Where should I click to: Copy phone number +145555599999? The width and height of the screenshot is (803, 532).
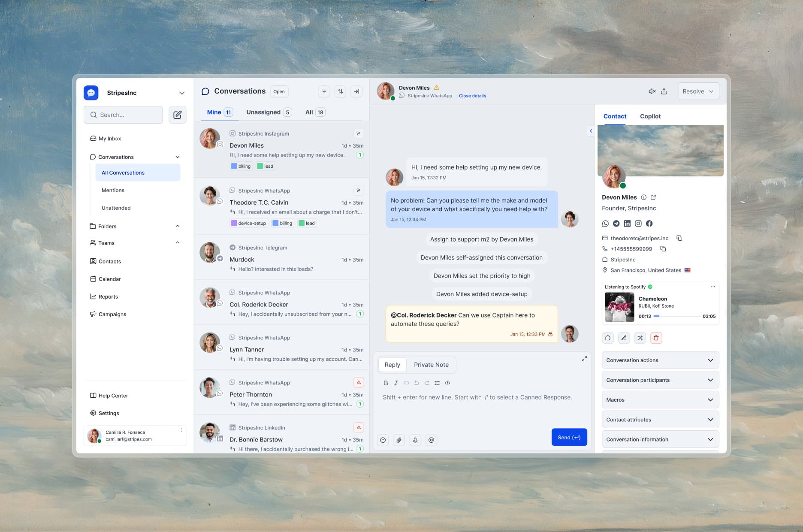[x=663, y=249]
